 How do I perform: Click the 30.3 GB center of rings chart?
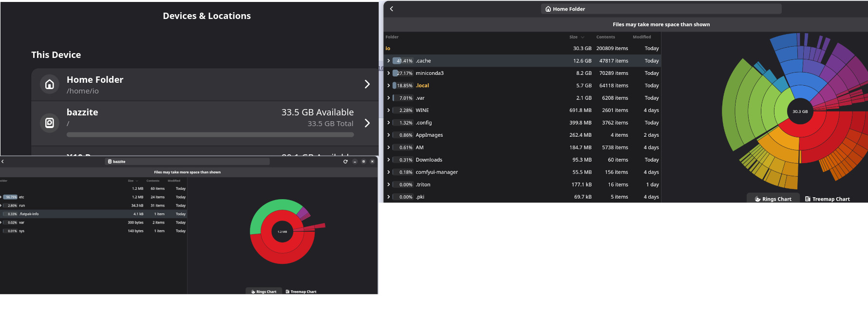click(800, 111)
